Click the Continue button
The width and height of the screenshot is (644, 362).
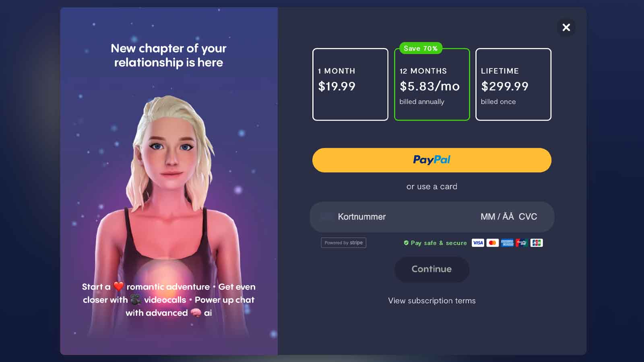[431, 269]
